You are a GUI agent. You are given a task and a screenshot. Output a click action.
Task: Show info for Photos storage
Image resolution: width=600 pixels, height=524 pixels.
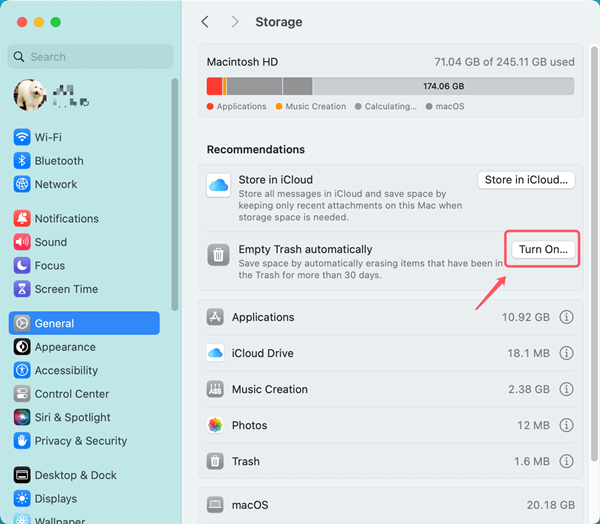566,425
